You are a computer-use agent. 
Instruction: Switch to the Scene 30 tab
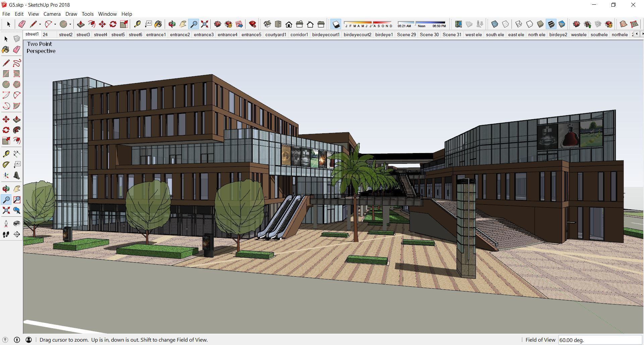(429, 34)
